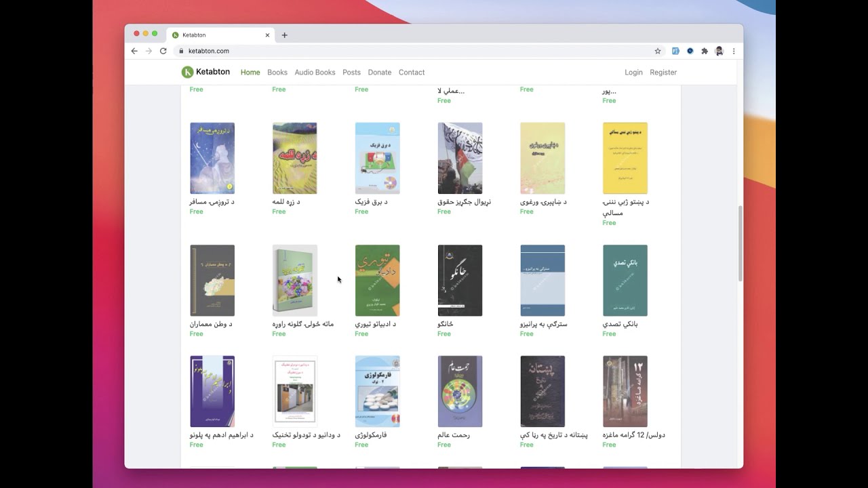Go back using the browser back arrow
The width and height of the screenshot is (868, 488).
pyautogui.click(x=134, y=51)
